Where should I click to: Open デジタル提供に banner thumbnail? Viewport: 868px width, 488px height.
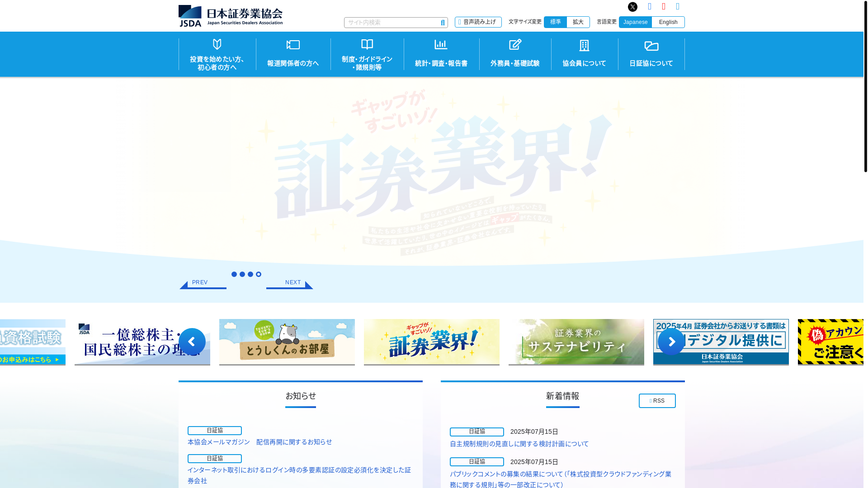point(721,342)
